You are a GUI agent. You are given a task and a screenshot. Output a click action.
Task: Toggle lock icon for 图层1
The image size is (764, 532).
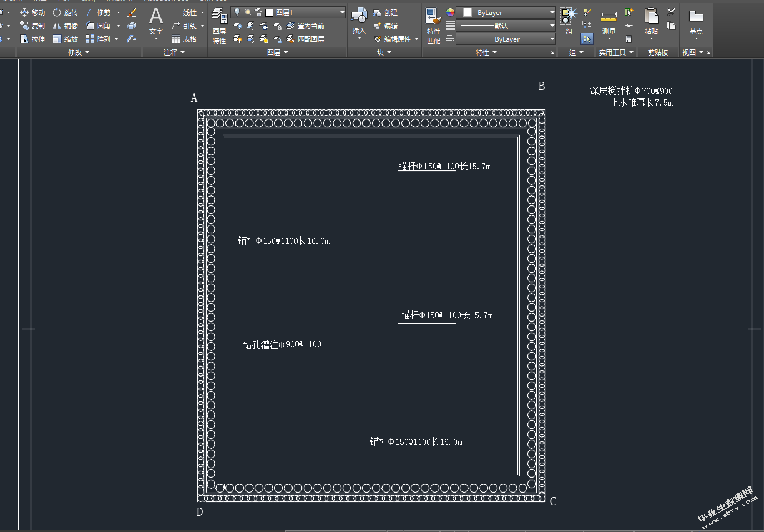(259, 12)
